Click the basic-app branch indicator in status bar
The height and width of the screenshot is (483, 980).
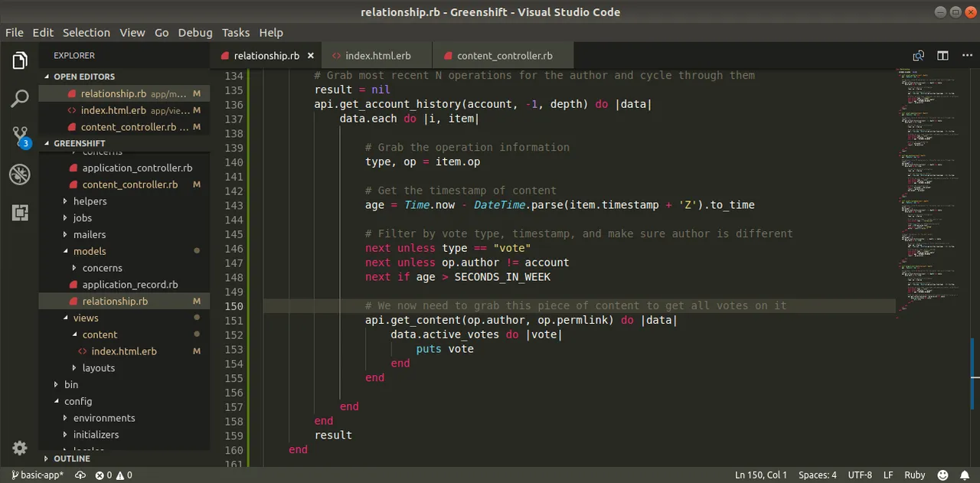pos(37,475)
